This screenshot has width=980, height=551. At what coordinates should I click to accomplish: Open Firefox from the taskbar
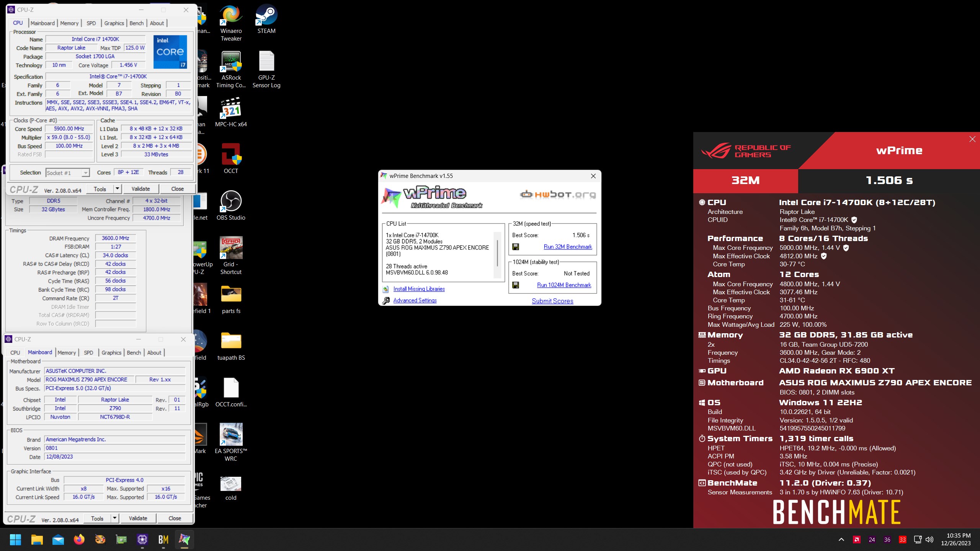pos(79,540)
